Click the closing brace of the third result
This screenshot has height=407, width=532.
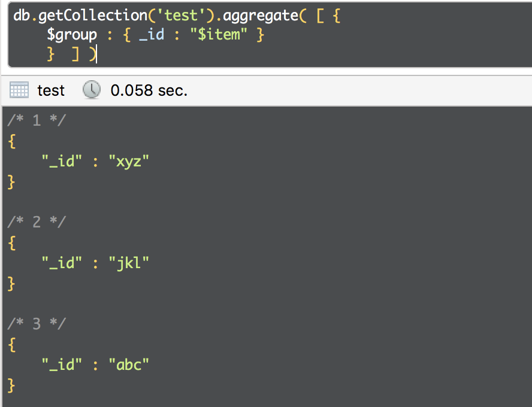coord(11,384)
